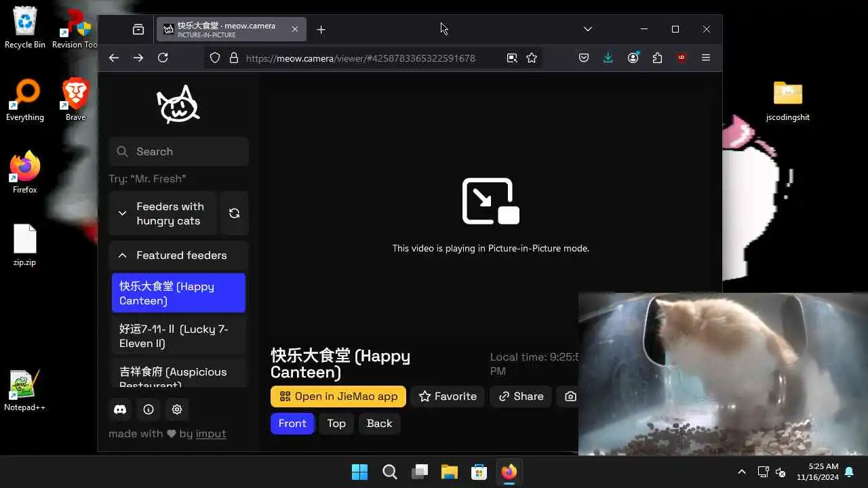Open File Explorer from the taskbar
This screenshot has width=868, height=488.
pyautogui.click(x=450, y=472)
